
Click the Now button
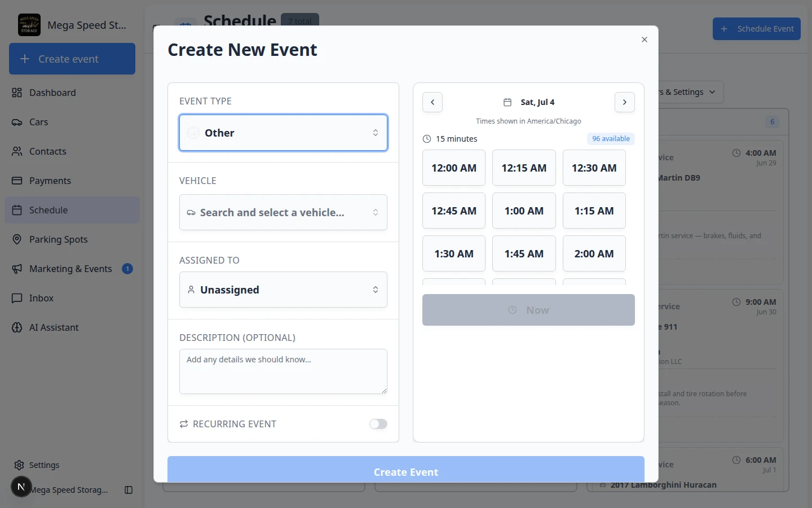point(528,310)
